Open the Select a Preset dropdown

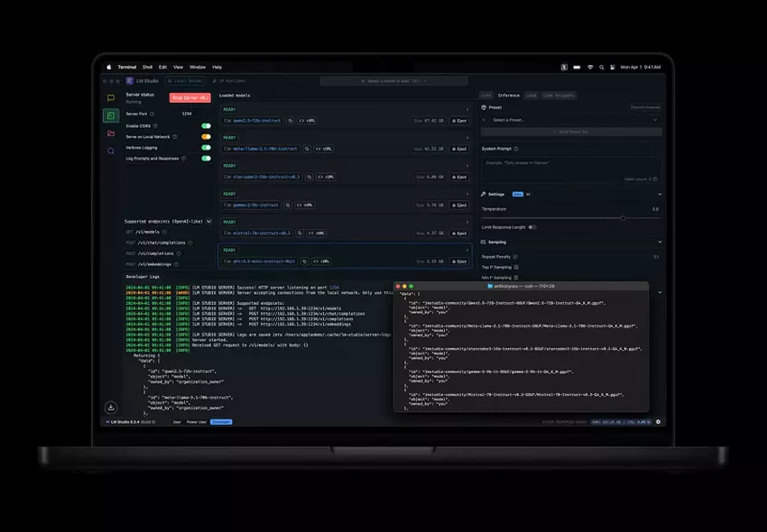coord(570,119)
